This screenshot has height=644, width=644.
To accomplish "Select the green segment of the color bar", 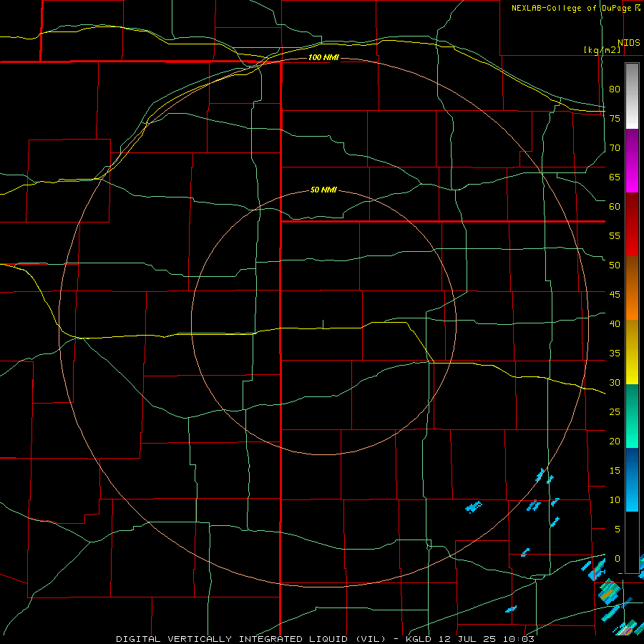I will (x=632, y=416).
